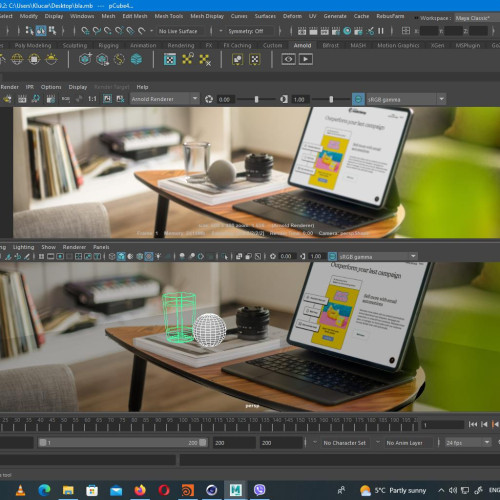
Task: Toggle Isolate Select in viewport
Action: [x=225, y=256]
